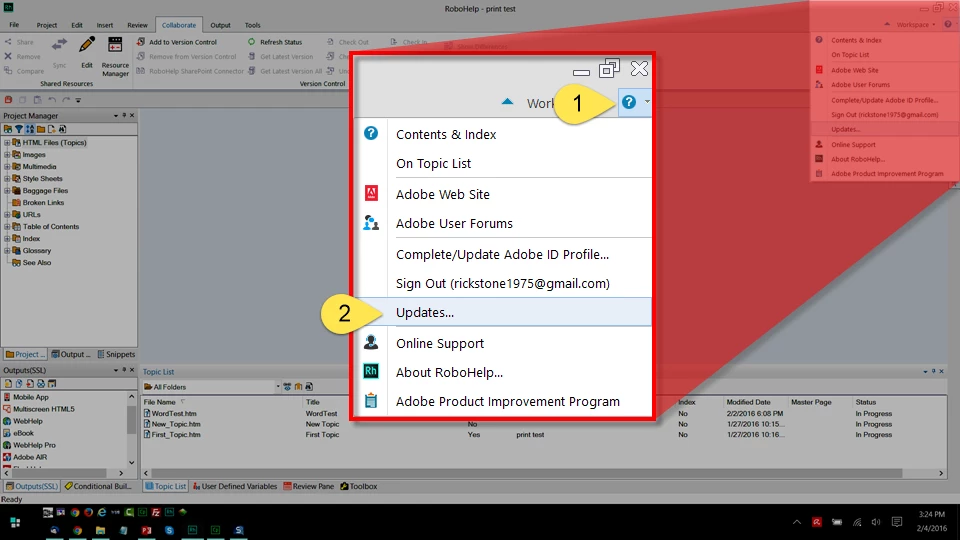The height and width of the screenshot is (540, 960).
Task: Click the Outputs(SSL) list down scroll arrow
Action: click(x=131, y=463)
